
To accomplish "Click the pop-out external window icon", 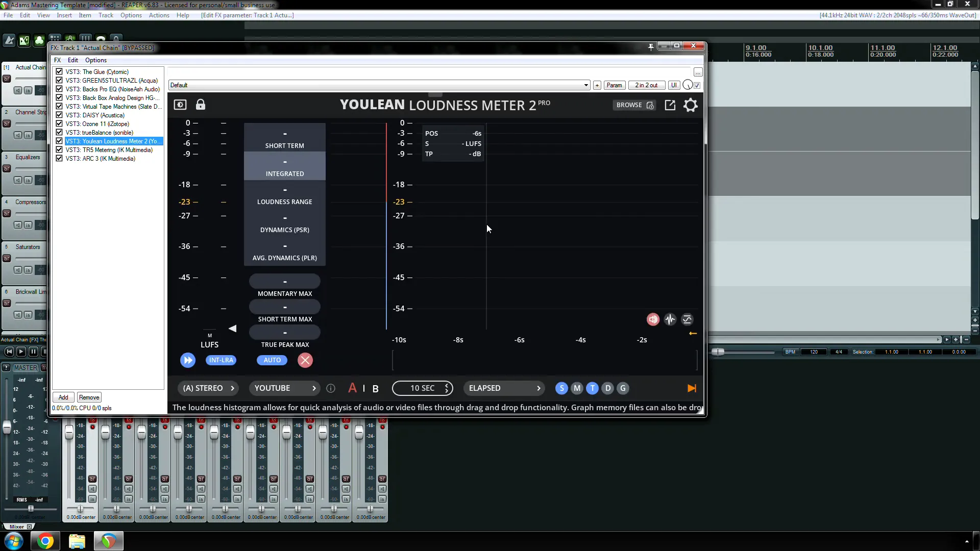I will 670,105.
